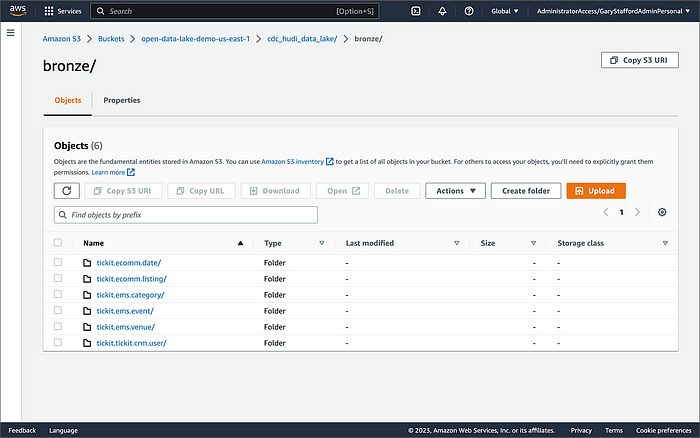
Task: Open the Global region dropdown
Action: pos(505,11)
